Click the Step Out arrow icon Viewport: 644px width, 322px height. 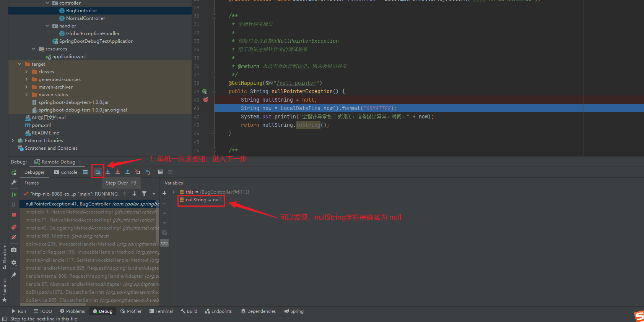[x=128, y=172]
